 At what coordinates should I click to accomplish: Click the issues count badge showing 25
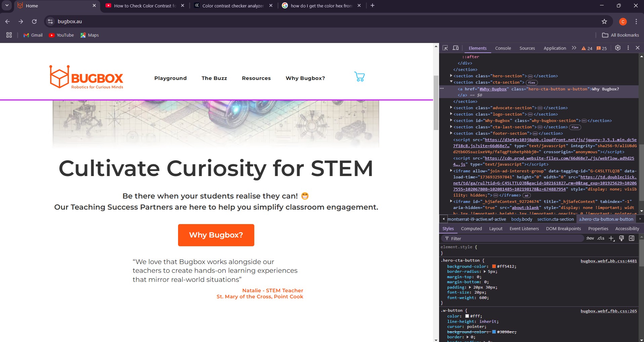pos(602,48)
